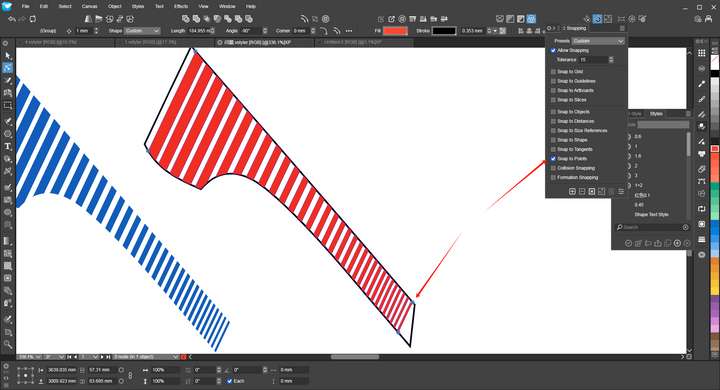Open the swatches grid panel icon
Viewport: 720px width, 390px height.
click(x=702, y=53)
